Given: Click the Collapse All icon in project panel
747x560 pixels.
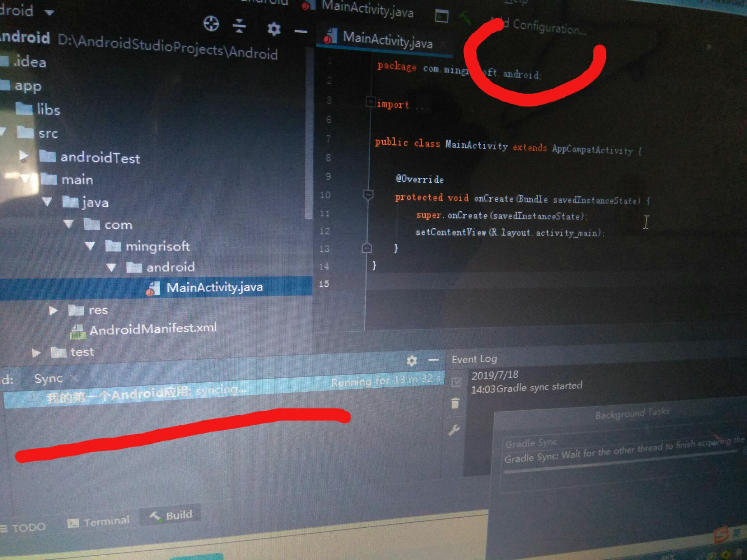Looking at the screenshot, I should point(239,26).
